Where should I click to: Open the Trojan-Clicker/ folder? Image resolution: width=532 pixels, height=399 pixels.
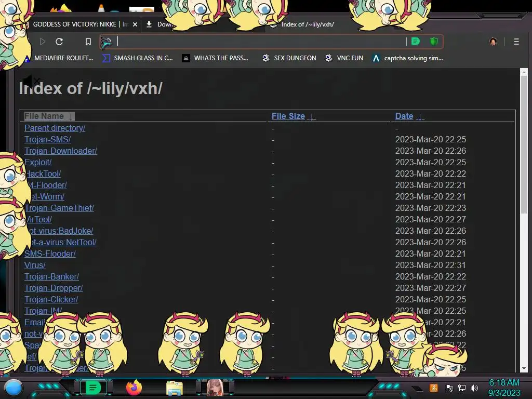coord(51,300)
